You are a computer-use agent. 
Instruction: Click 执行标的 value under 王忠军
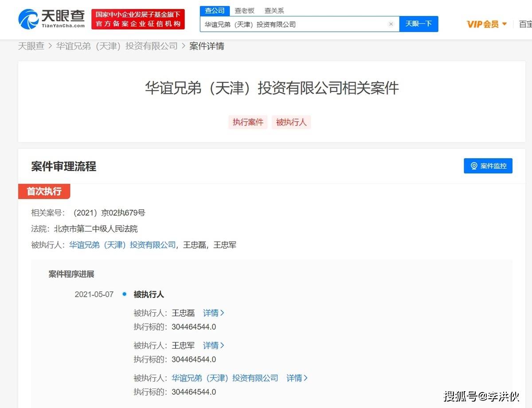coord(194,360)
